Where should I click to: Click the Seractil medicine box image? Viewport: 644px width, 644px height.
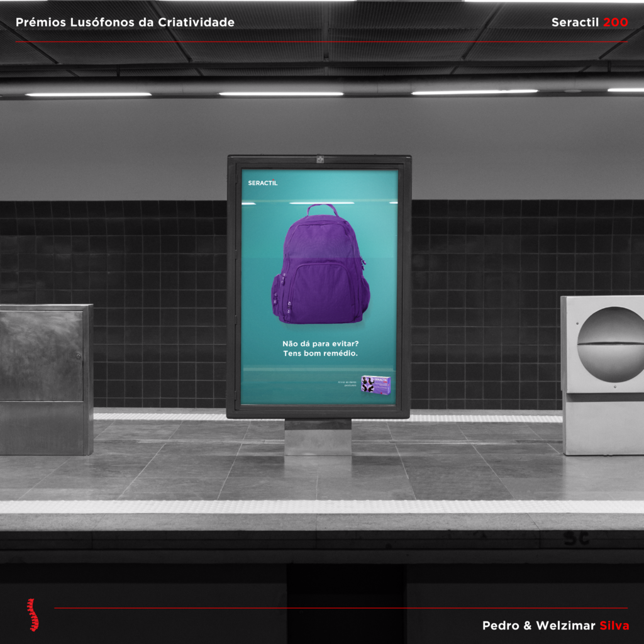pyautogui.click(x=375, y=385)
